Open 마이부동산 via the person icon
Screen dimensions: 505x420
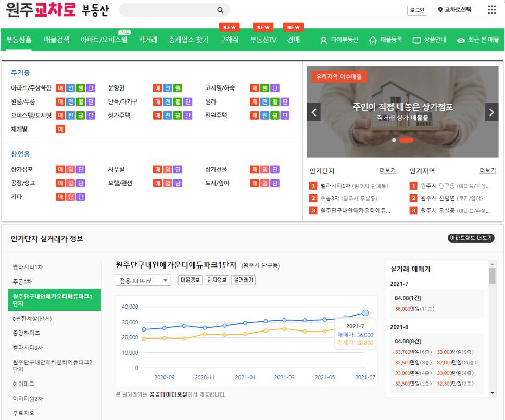coord(324,39)
